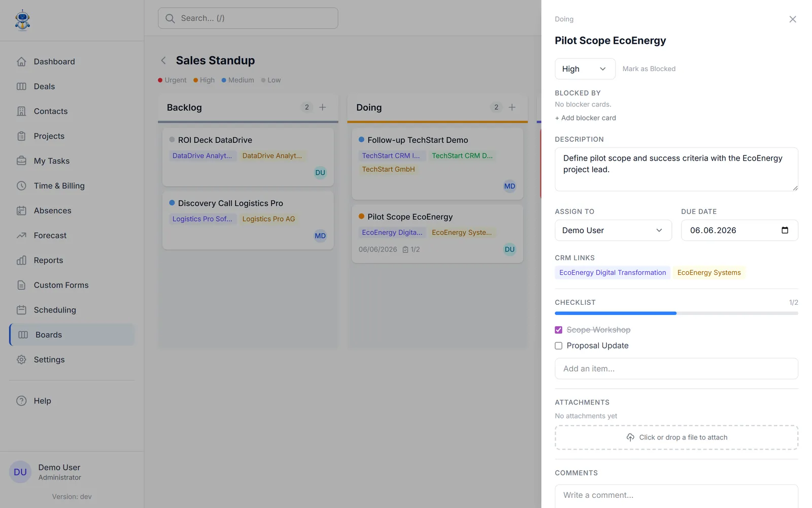Click the Deals columns icon
This screenshot has height=508, width=812.
pyautogui.click(x=21, y=86)
